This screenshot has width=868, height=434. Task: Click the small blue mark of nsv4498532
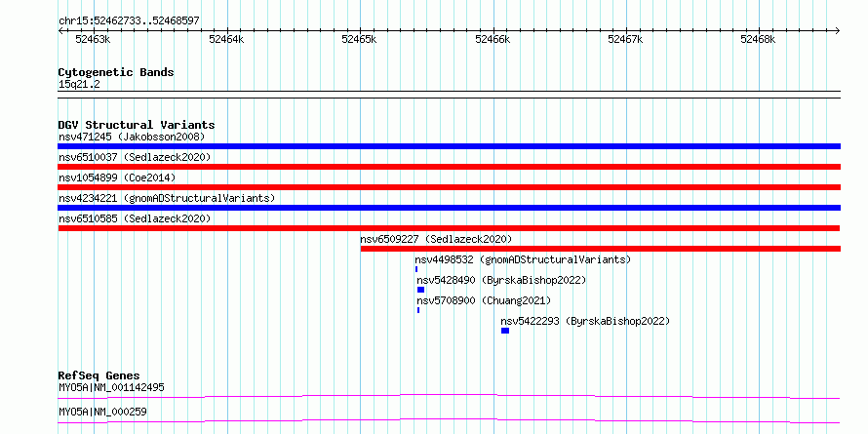(x=416, y=269)
